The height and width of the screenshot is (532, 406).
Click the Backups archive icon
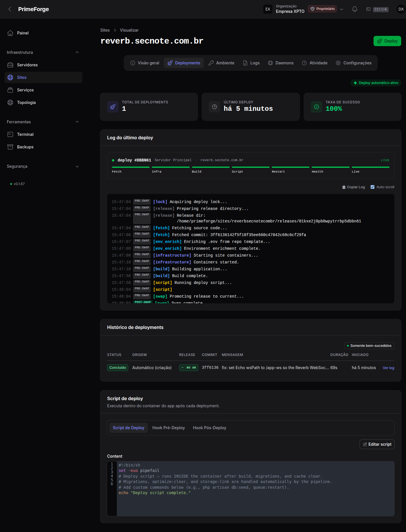10,147
